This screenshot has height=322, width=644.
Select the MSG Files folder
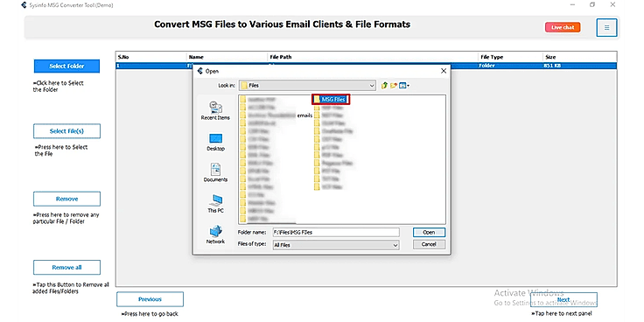point(331,99)
